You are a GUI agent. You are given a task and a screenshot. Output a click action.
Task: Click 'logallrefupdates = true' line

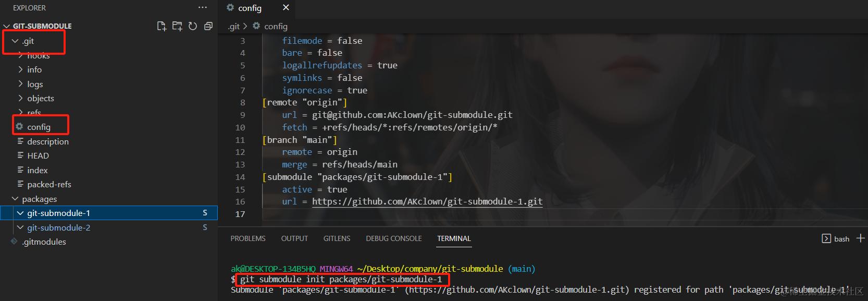pyautogui.click(x=340, y=65)
